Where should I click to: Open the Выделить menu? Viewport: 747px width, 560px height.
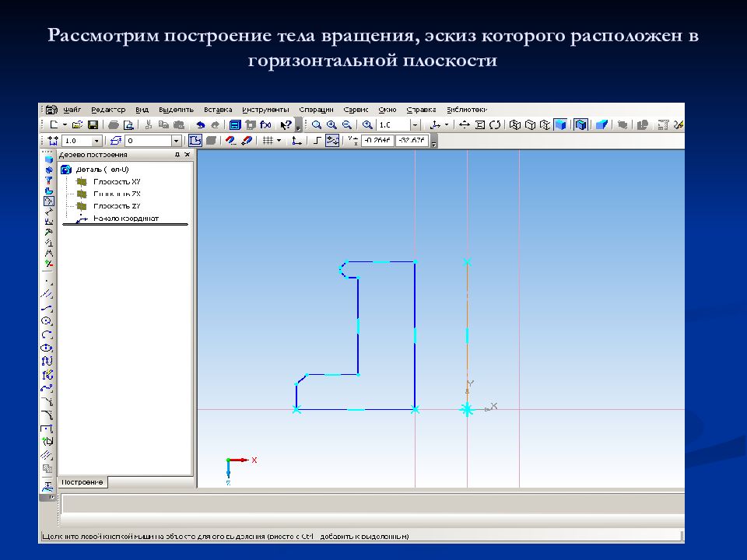(x=176, y=110)
